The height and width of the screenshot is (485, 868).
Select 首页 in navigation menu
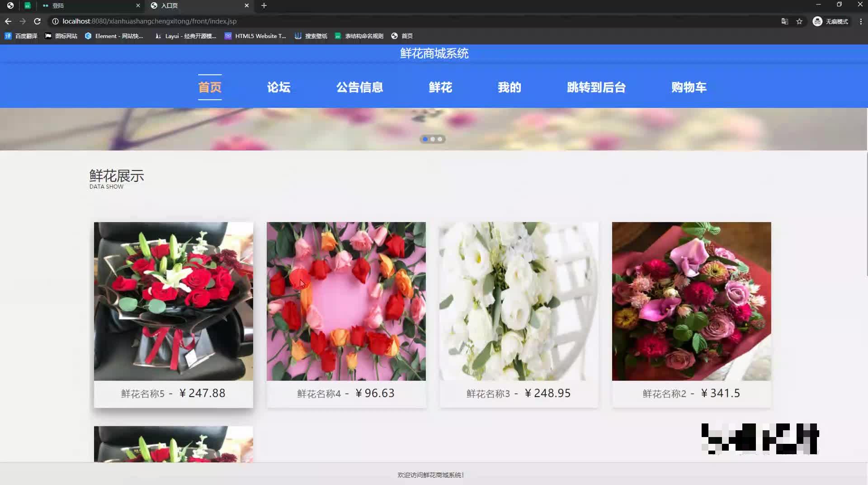pyautogui.click(x=210, y=87)
